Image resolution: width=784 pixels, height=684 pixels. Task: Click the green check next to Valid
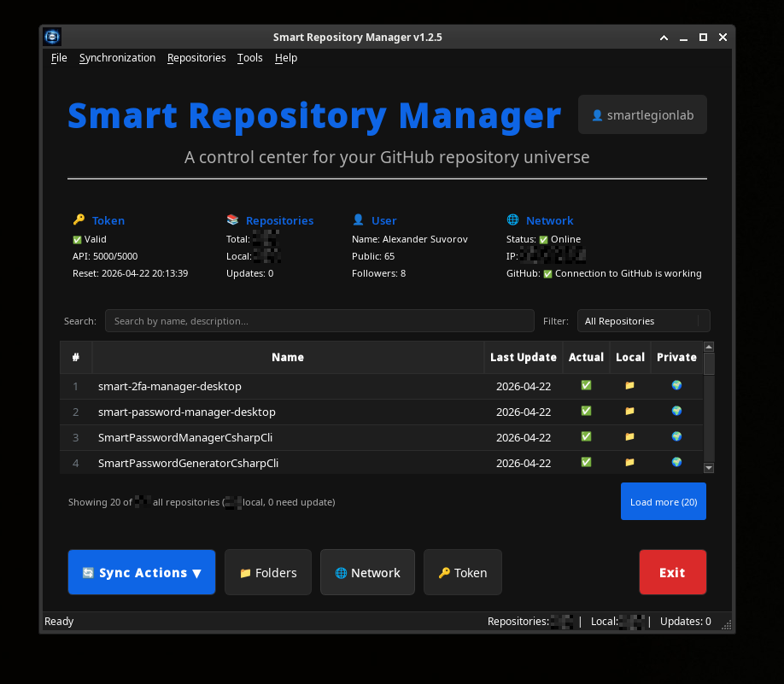[77, 239]
